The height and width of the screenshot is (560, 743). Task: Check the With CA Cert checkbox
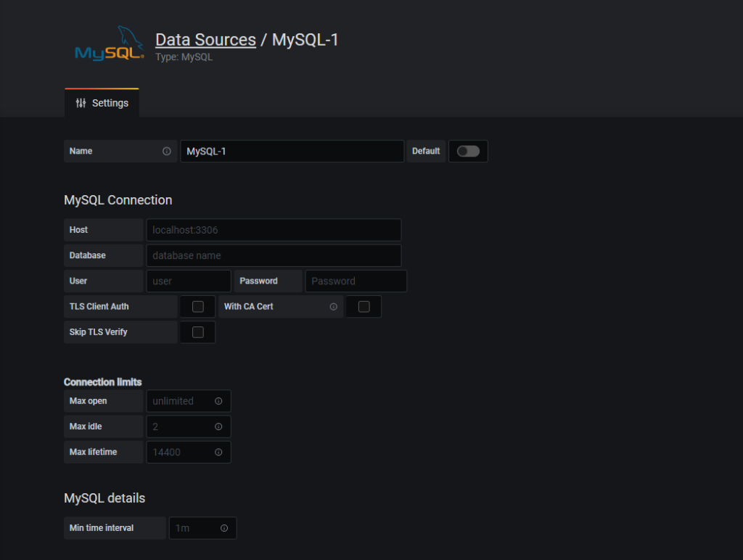pos(364,306)
